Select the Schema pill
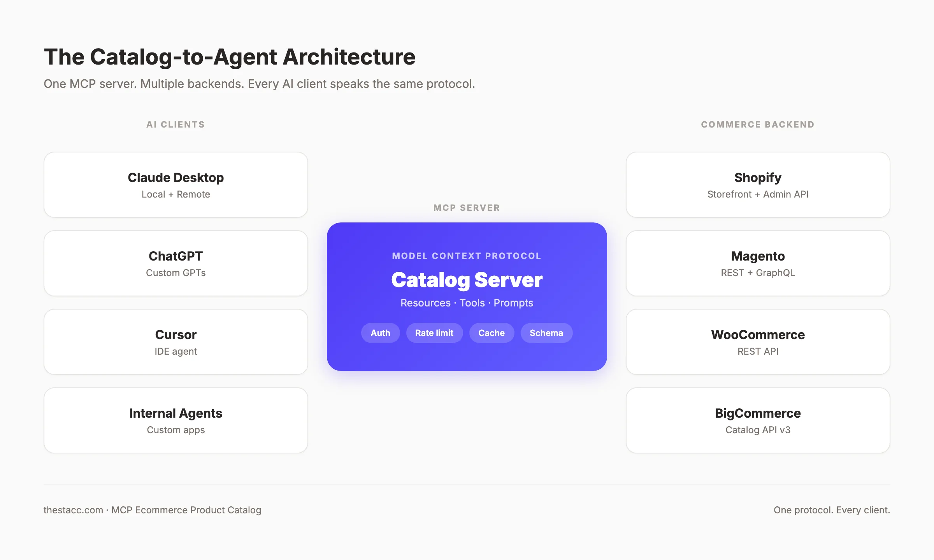This screenshot has height=560, width=934. click(546, 333)
